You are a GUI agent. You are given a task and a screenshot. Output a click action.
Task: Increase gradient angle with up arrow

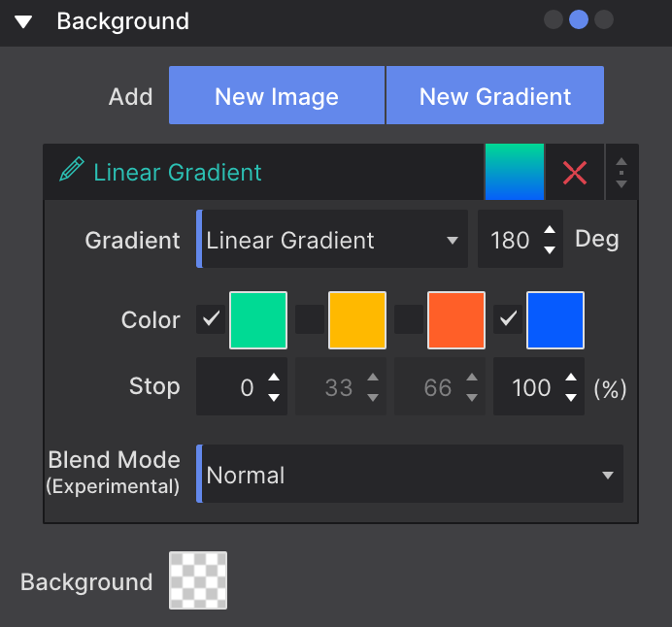pyautogui.click(x=550, y=230)
